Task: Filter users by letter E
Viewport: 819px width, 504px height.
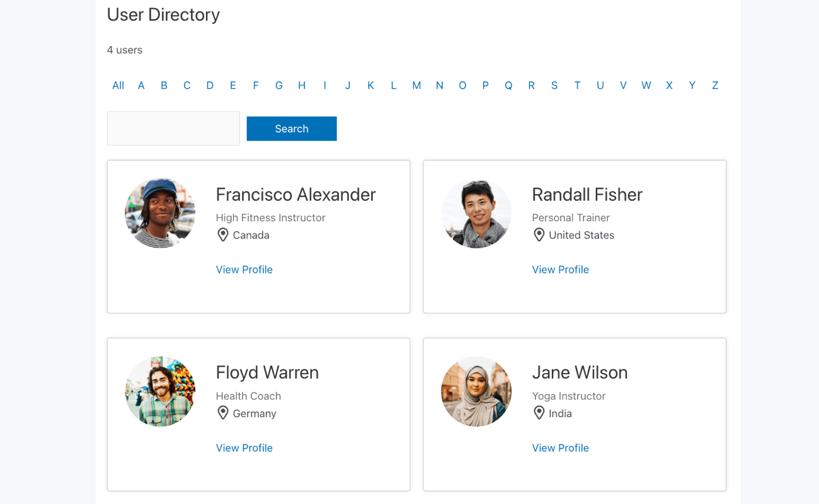Action: point(233,86)
